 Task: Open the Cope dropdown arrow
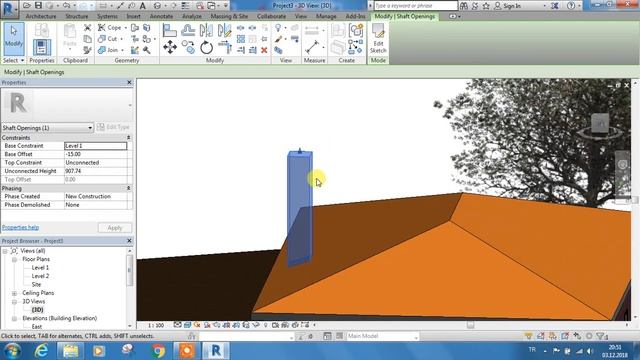126,28
